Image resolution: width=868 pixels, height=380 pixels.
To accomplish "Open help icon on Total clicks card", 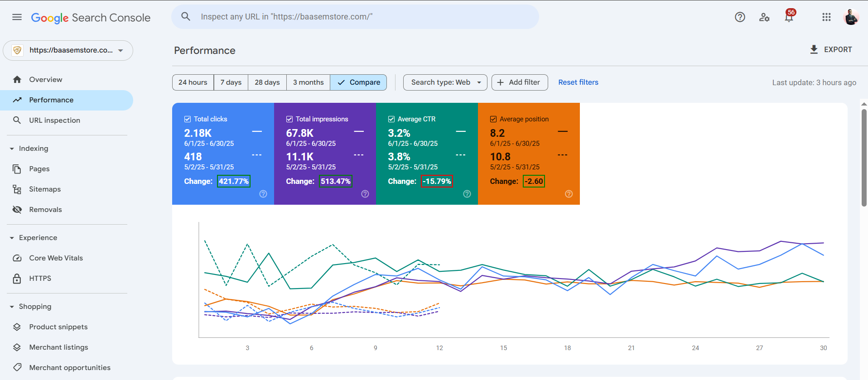I will [263, 194].
